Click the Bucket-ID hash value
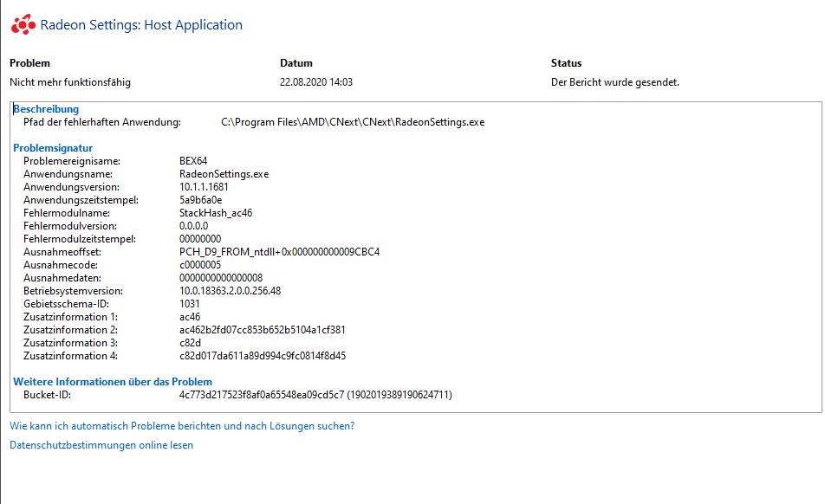The height and width of the screenshot is (504, 825). coord(315,395)
